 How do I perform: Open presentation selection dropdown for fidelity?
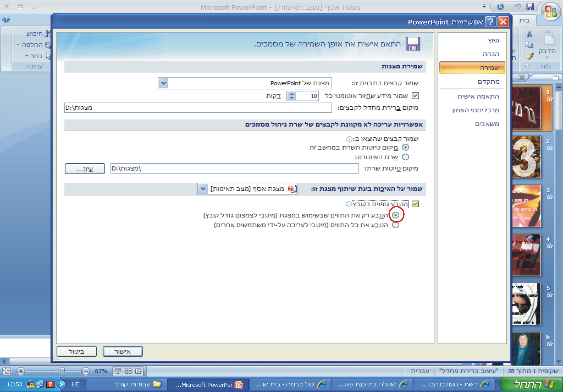(203, 189)
